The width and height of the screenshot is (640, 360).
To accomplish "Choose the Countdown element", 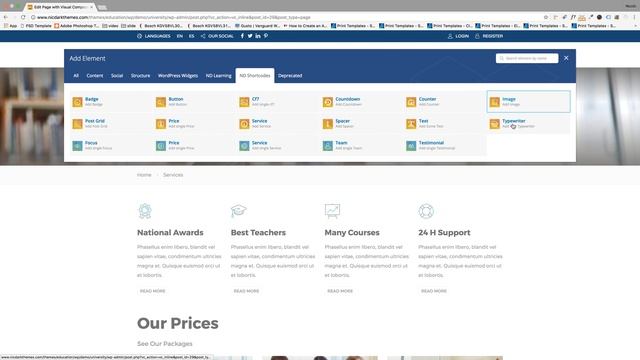I will point(361,102).
